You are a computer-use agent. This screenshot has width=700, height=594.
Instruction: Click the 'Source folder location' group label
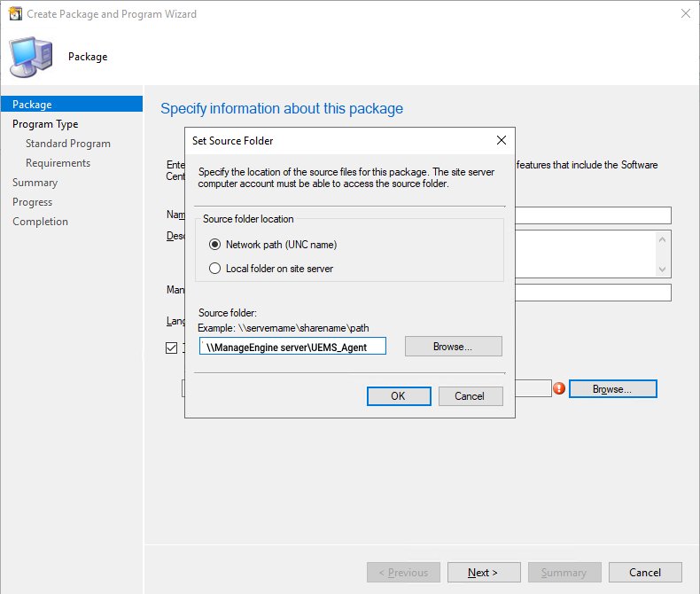click(248, 219)
